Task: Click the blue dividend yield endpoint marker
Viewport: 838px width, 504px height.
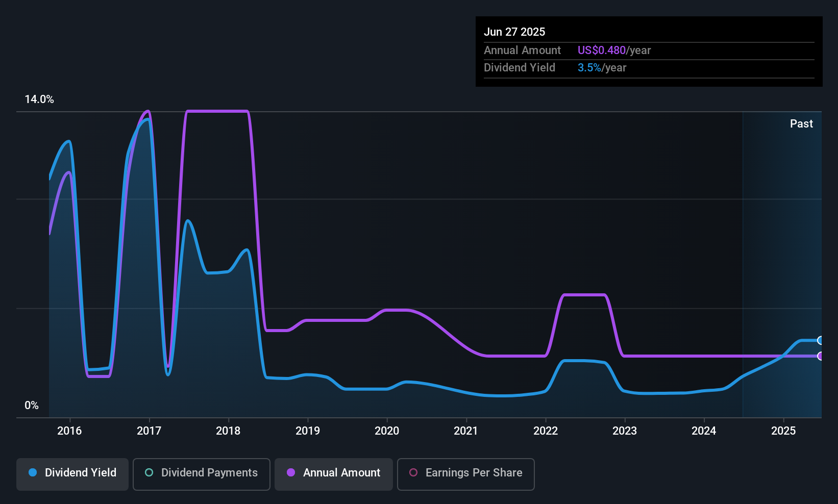Action: coord(820,340)
